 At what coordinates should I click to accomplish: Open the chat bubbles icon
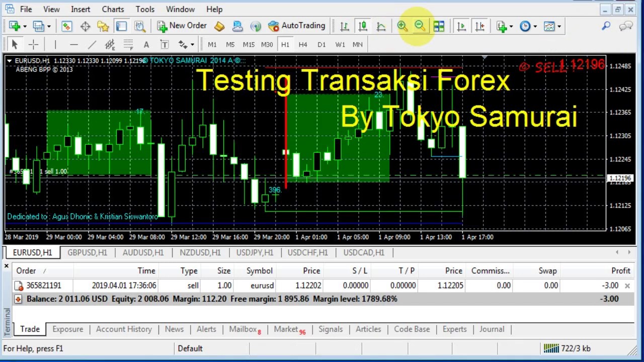[626, 26]
